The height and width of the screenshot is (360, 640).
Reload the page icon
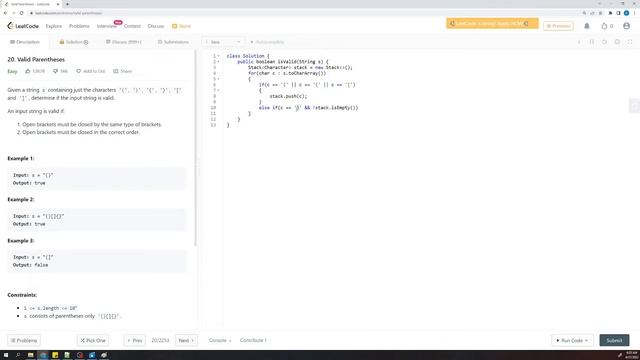(21, 13)
